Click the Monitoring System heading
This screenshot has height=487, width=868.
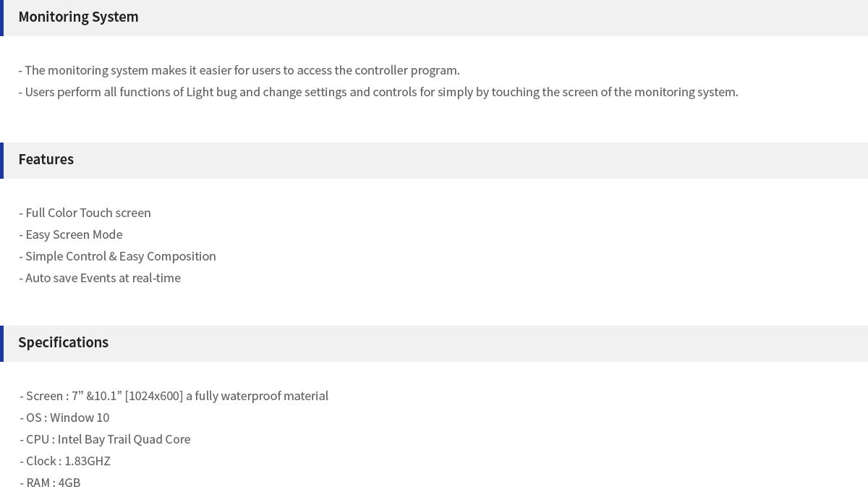pos(78,17)
